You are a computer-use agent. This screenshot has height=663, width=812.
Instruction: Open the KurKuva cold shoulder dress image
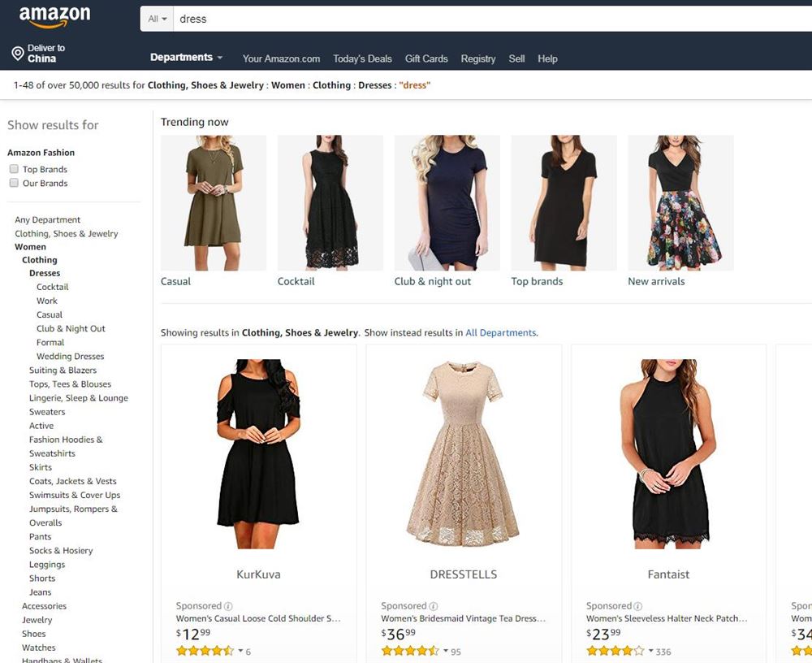tap(258, 453)
